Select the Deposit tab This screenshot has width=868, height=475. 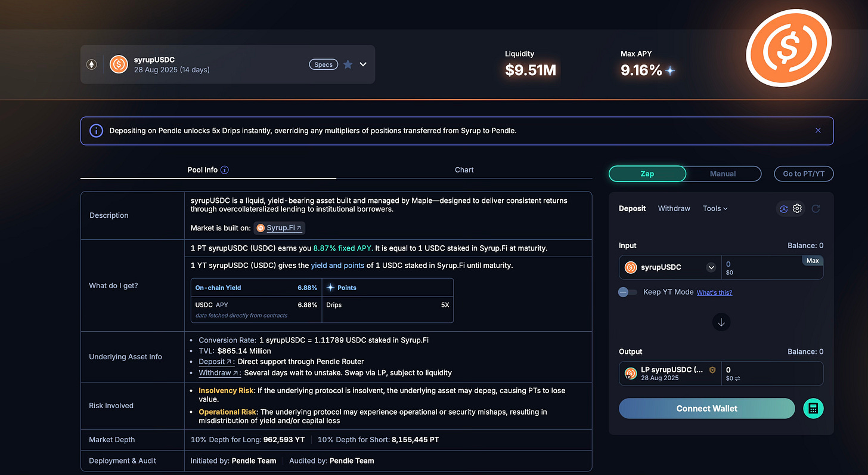tap(633, 208)
